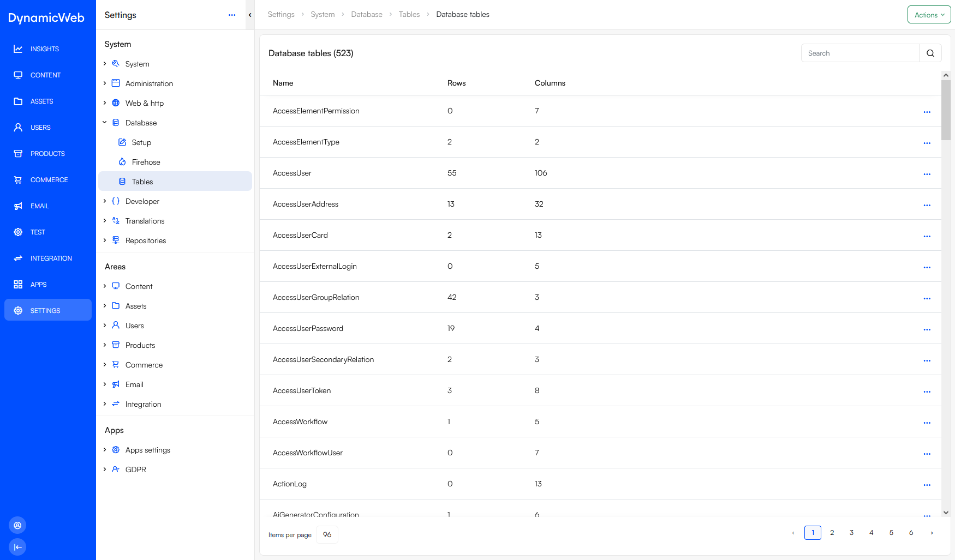Click the vertical scrollbar down arrow
Viewport: 955px width, 560px height.
(946, 513)
